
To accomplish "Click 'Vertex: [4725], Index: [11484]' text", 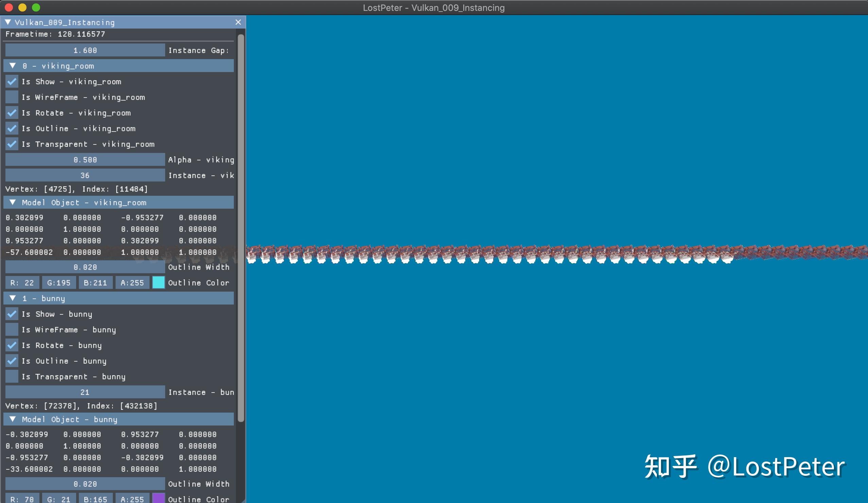I will coord(76,189).
